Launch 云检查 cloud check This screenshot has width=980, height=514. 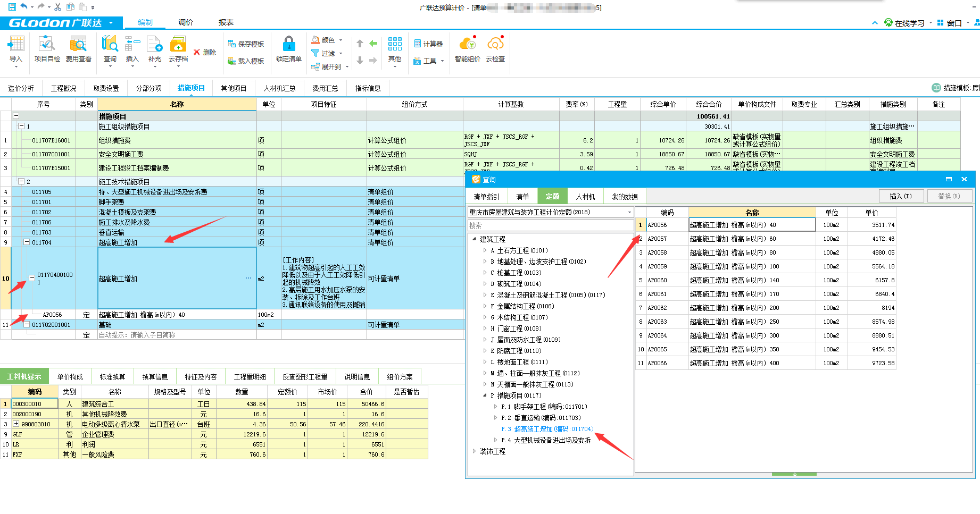[495, 50]
